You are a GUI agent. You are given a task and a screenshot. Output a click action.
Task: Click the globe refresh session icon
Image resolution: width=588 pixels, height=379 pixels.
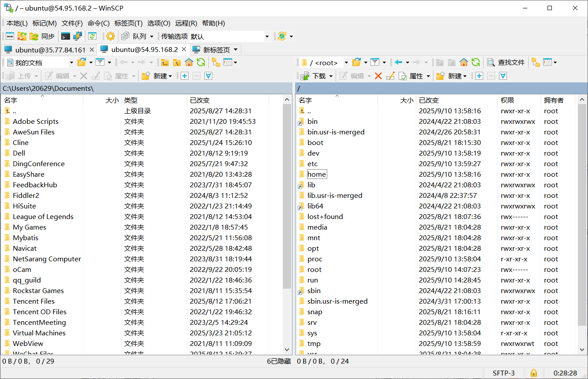[282, 36]
